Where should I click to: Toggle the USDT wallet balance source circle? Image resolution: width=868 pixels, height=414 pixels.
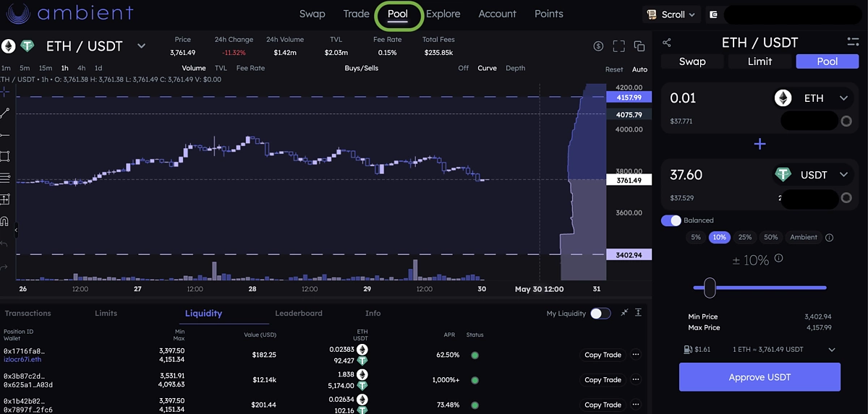[x=846, y=198]
